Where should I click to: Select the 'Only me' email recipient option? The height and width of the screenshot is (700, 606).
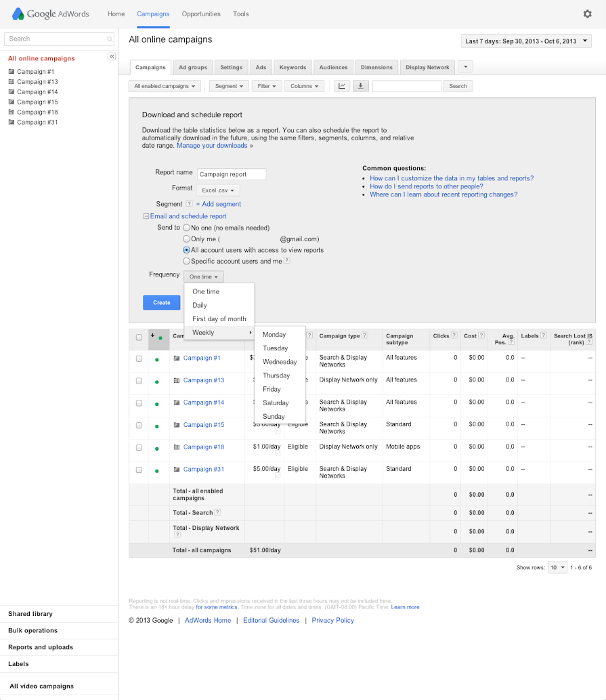click(x=186, y=239)
